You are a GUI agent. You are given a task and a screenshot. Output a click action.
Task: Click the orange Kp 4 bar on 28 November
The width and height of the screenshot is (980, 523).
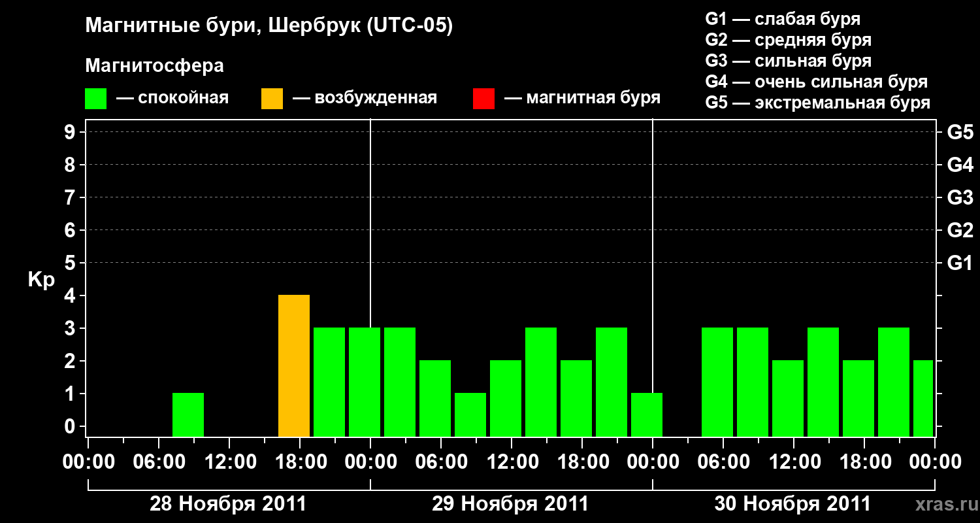(294, 365)
